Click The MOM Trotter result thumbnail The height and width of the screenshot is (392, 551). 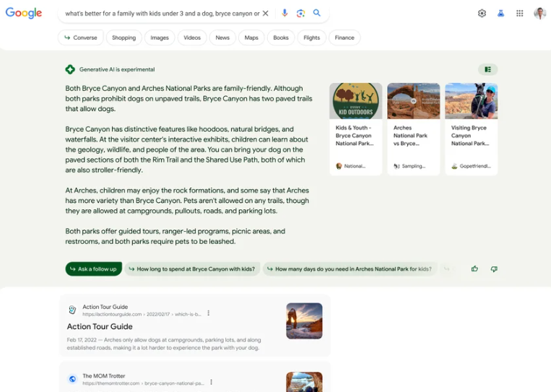coord(304,382)
